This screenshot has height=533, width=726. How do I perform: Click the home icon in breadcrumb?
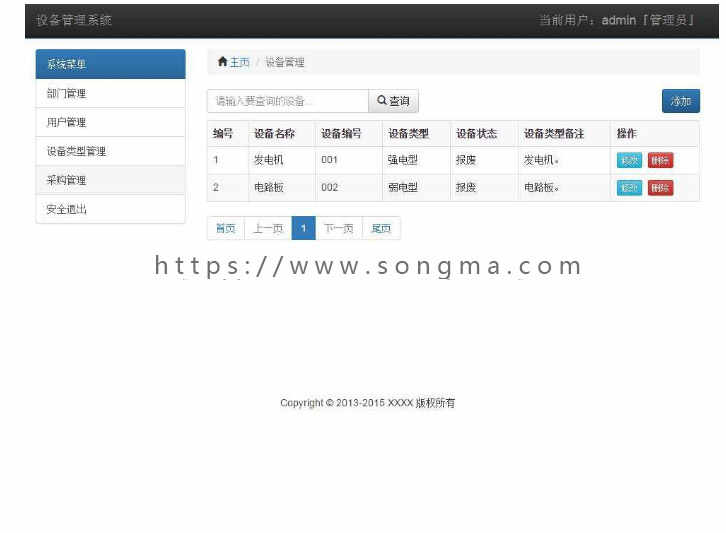222,62
